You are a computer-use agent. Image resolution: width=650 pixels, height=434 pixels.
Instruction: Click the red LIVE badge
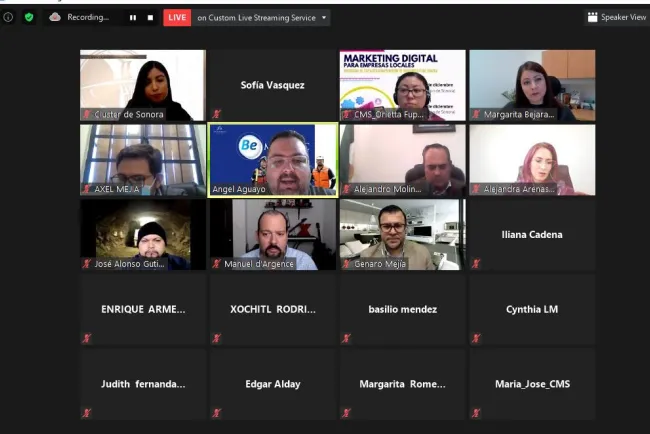point(177,17)
